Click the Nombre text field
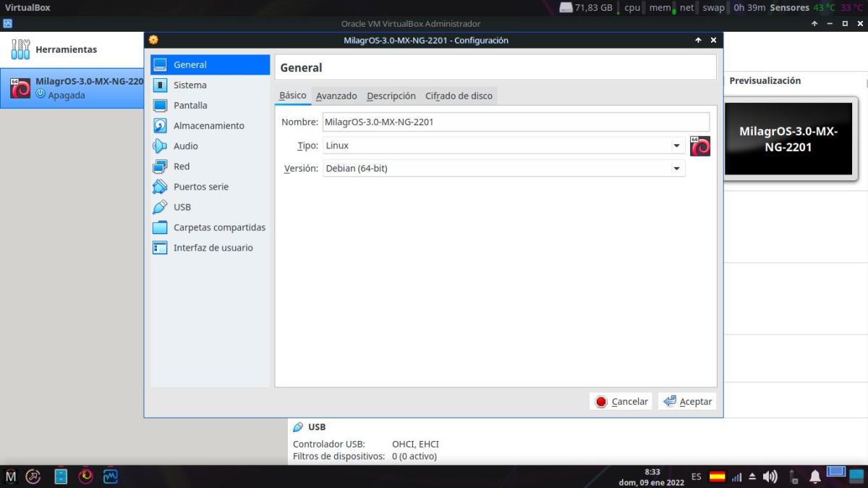This screenshot has width=868, height=488. [515, 122]
